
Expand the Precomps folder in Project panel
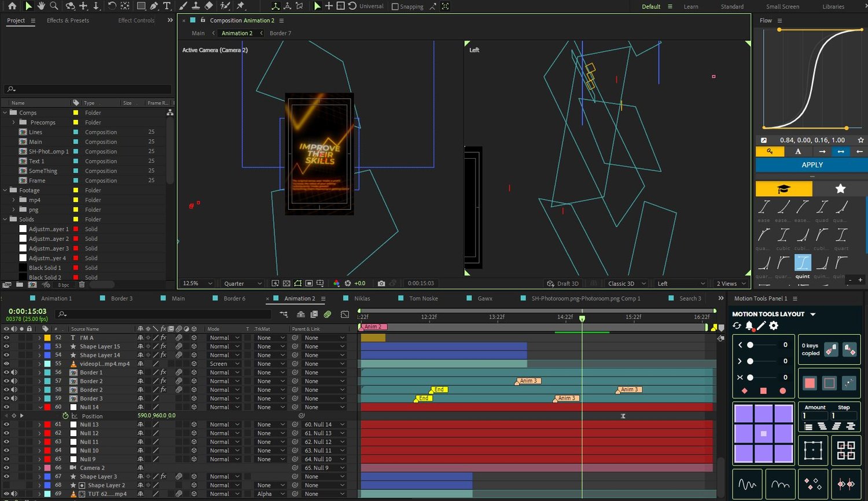click(x=14, y=123)
